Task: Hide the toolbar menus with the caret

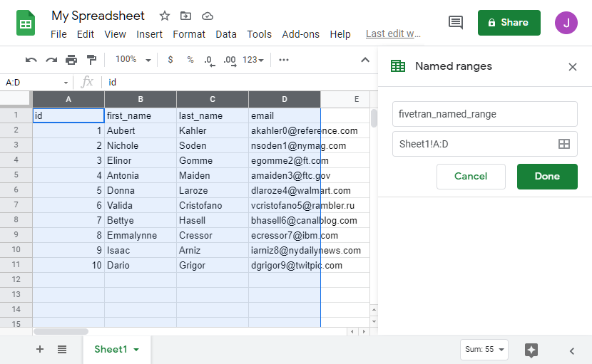Action: [x=365, y=60]
